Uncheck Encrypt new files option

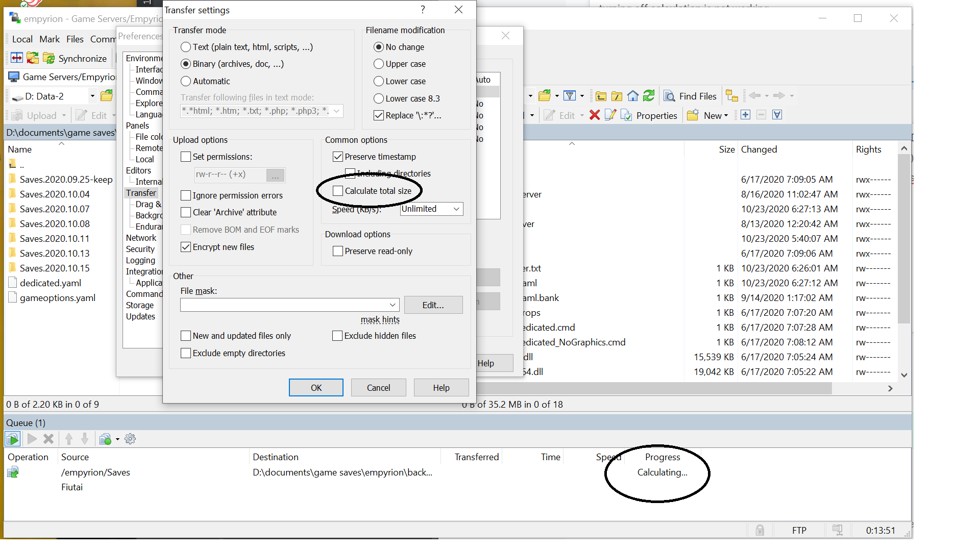pos(186,247)
